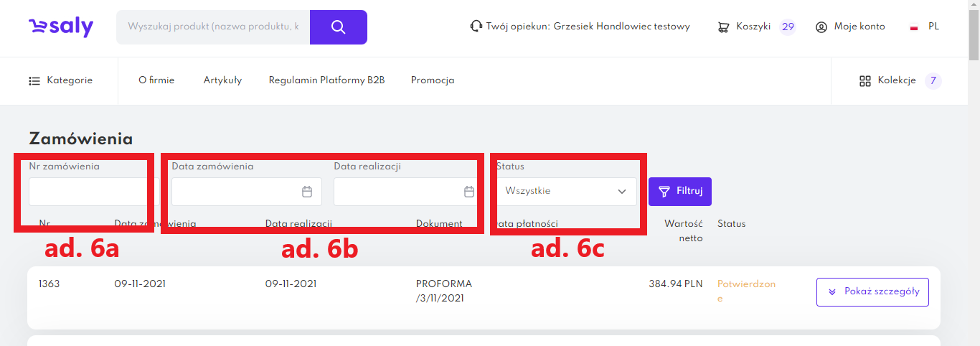Click the headset support icon

[x=476, y=27]
